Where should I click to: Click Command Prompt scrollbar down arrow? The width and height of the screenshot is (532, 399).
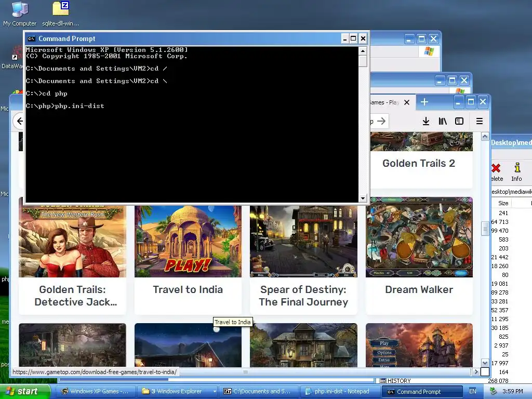363,198
